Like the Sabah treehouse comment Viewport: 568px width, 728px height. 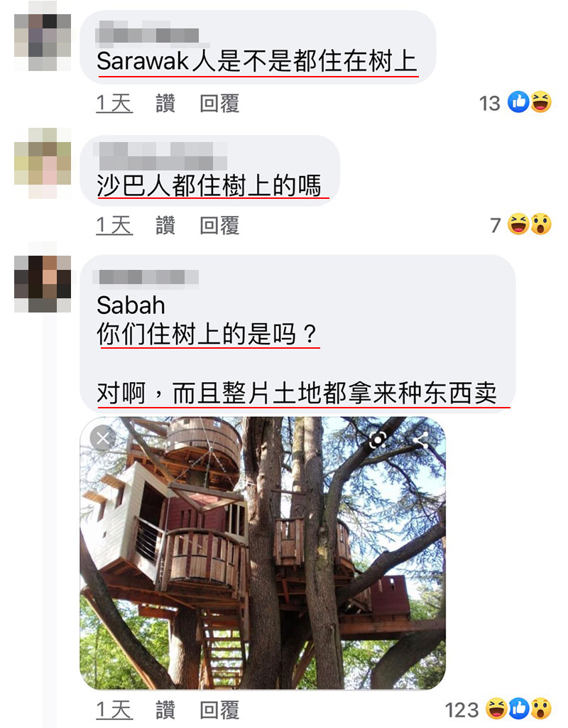[x=165, y=710]
